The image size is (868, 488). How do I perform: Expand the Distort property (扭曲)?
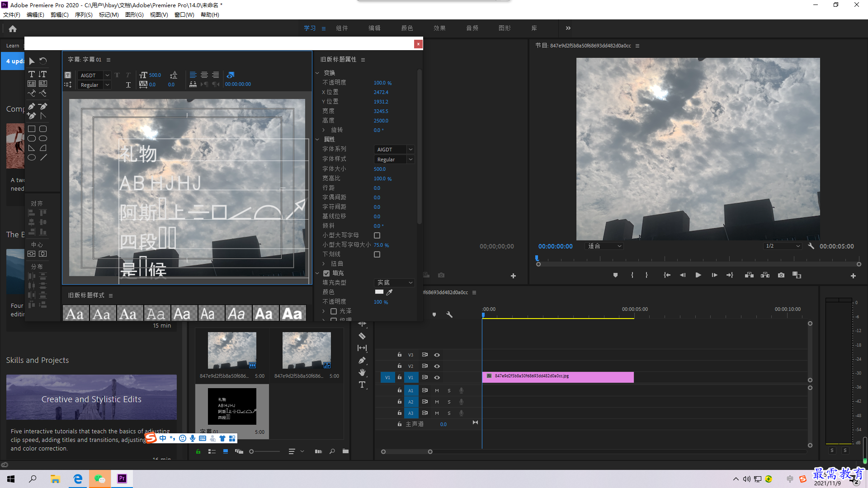[324, 264]
